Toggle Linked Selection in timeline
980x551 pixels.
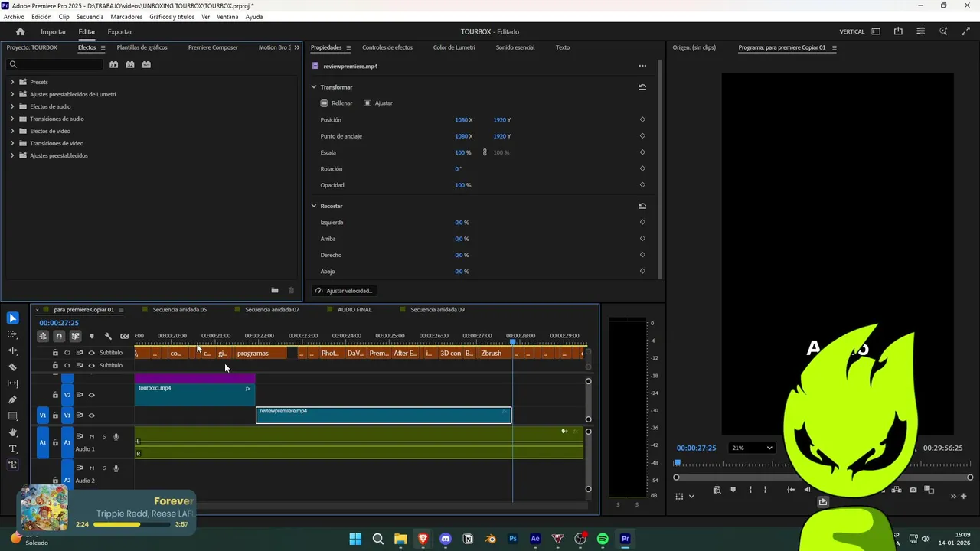tap(76, 336)
